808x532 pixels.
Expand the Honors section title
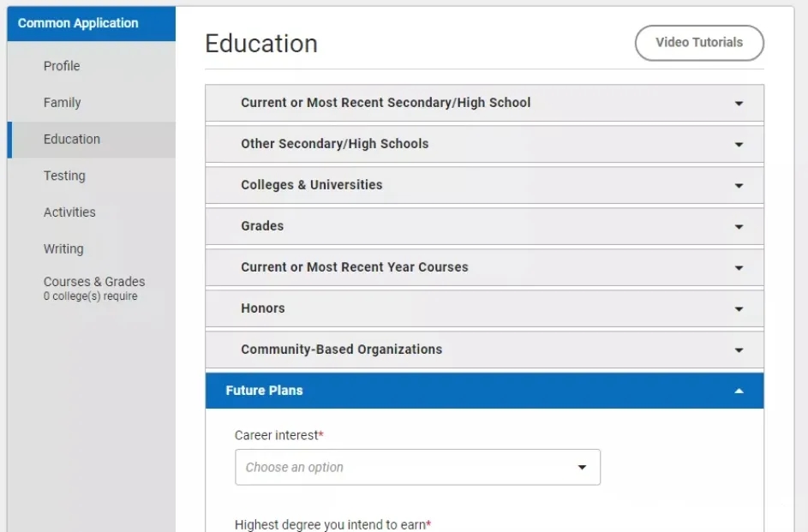[x=262, y=308]
